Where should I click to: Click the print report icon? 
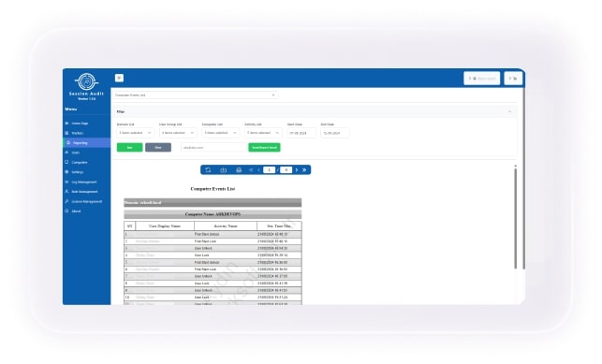[239, 170]
